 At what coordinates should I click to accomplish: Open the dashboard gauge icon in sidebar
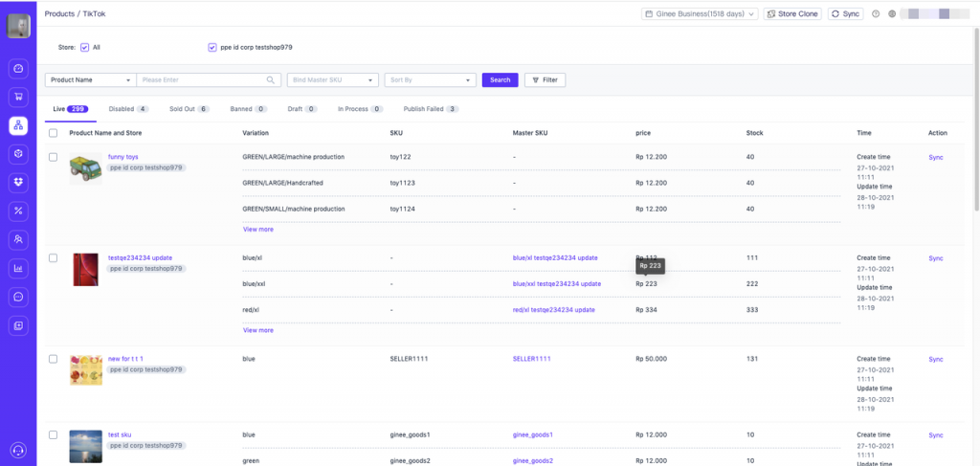[18, 68]
